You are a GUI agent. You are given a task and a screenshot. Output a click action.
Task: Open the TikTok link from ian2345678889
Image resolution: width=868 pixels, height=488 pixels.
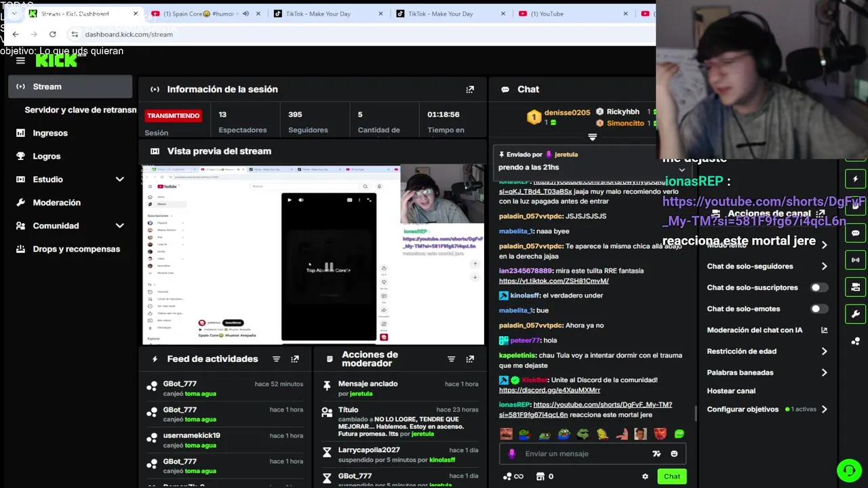point(553,281)
